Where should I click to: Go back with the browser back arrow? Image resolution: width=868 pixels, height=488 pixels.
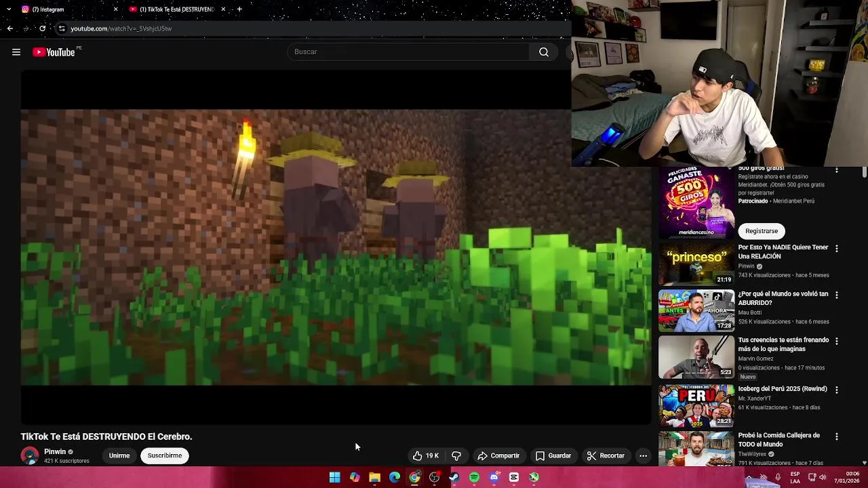point(9,28)
